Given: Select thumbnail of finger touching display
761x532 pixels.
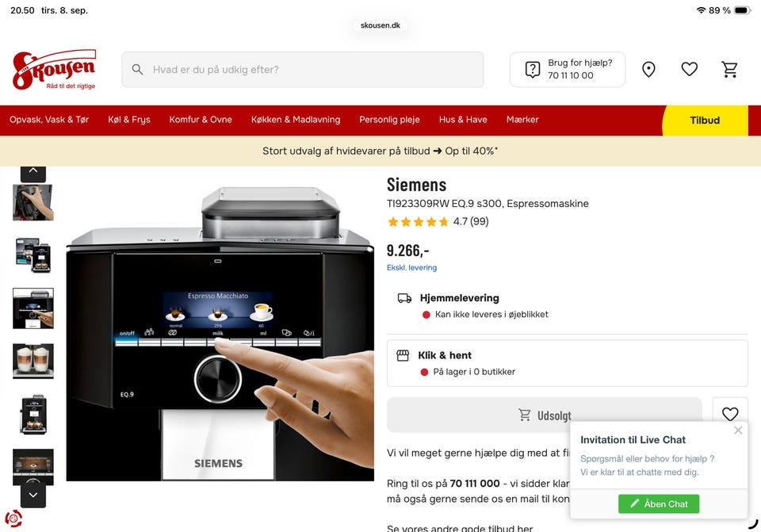Looking at the screenshot, I should [x=33, y=308].
